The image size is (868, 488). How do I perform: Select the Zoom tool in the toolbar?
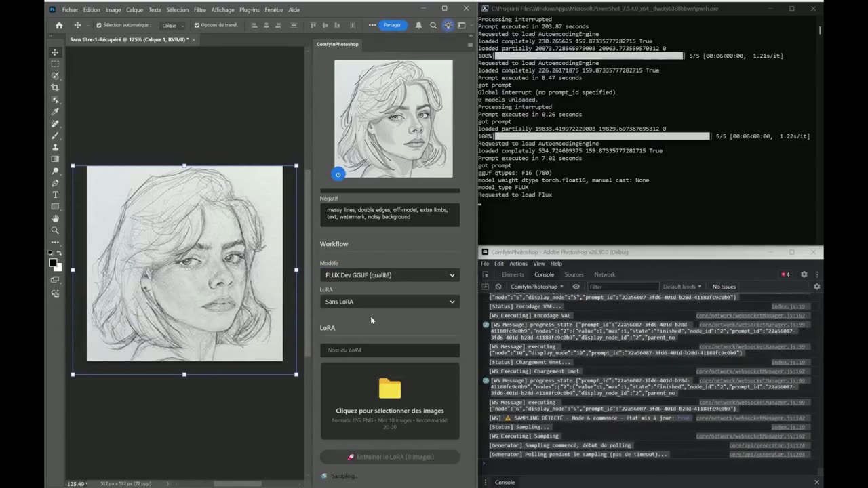tap(55, 230)
